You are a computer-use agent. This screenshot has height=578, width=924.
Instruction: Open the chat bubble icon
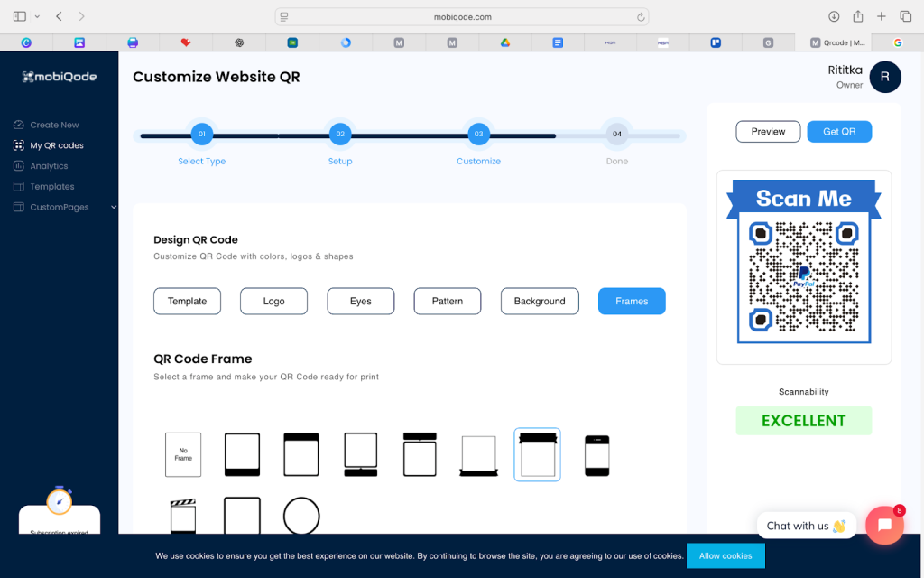[x=884, y=525]
